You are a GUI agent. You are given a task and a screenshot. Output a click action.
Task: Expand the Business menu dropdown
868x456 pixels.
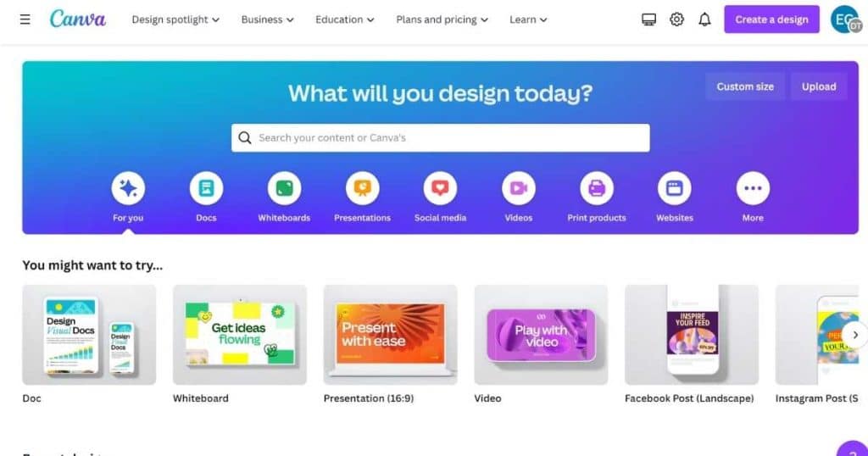coord(267,19)
